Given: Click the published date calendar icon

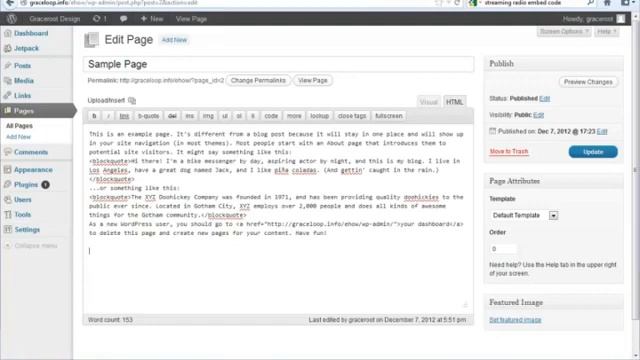Looking at the screenshot, I should tap(492, 131).
